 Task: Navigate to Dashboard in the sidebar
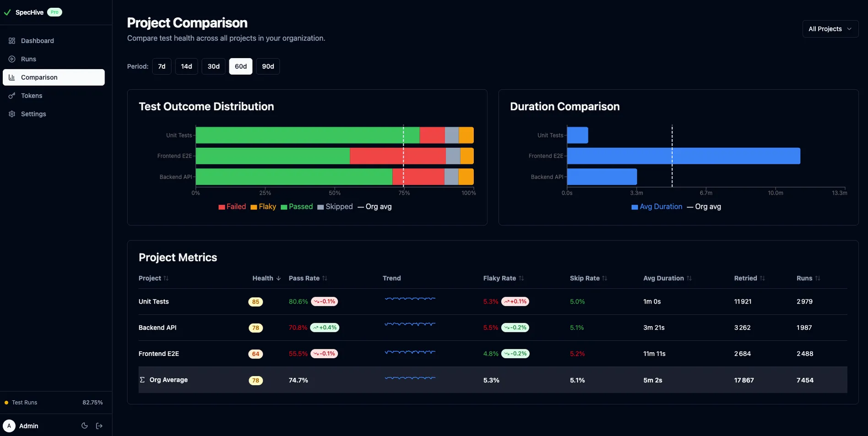tap(37, 41)
